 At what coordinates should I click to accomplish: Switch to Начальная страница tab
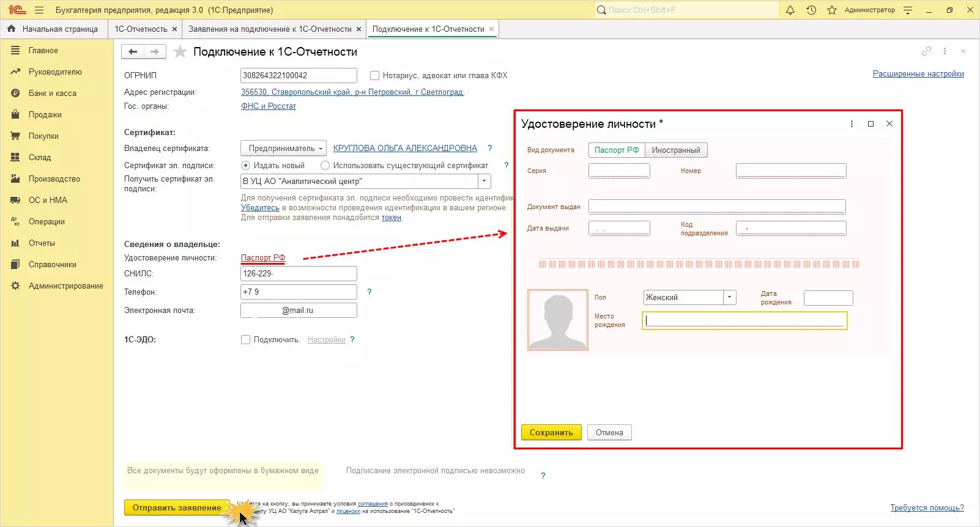click(53, 29)
